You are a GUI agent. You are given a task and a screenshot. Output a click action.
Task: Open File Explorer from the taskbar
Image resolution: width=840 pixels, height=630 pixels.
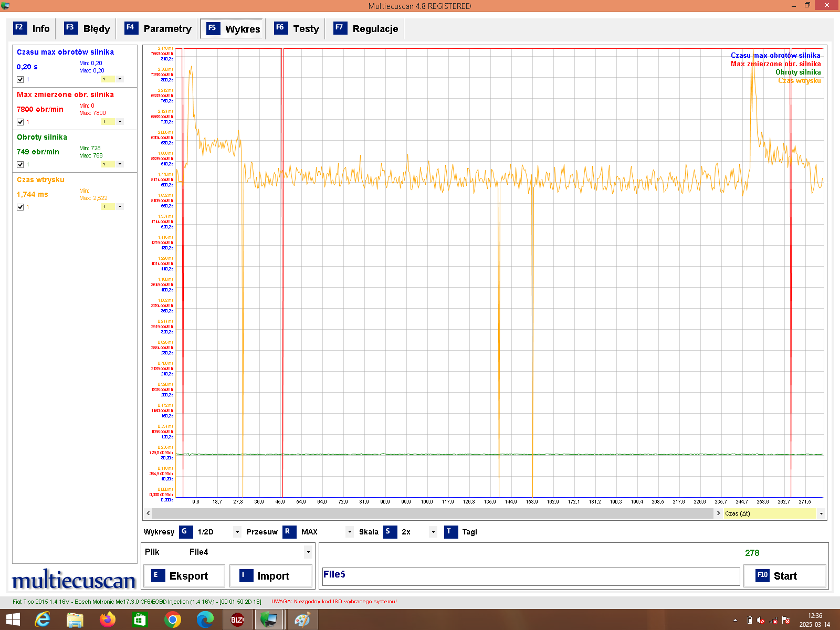point(75,619)
